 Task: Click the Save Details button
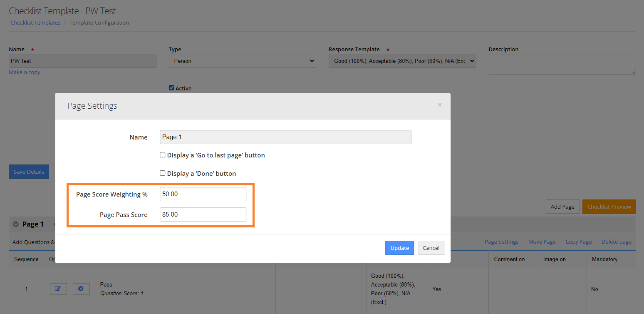(x=29, y=171)
